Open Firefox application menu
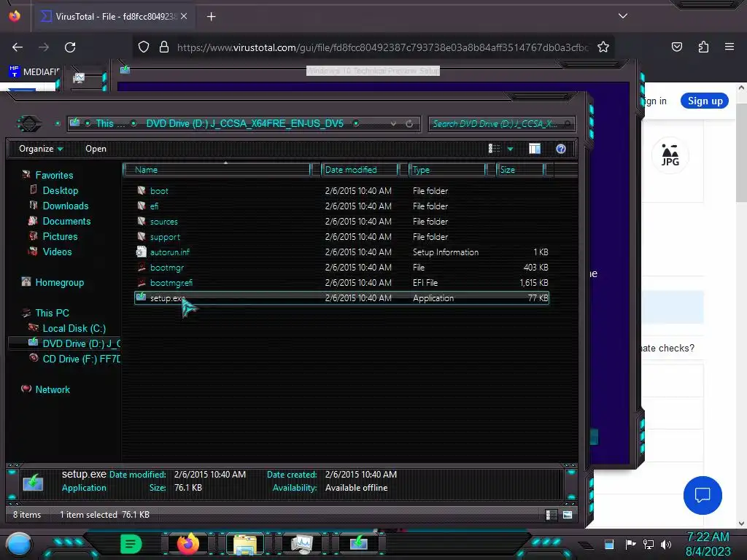747x560 pixels. point(729,47)
